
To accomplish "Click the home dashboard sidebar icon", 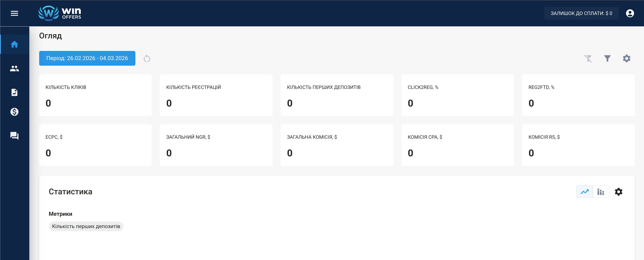I will tap(15, 44).
